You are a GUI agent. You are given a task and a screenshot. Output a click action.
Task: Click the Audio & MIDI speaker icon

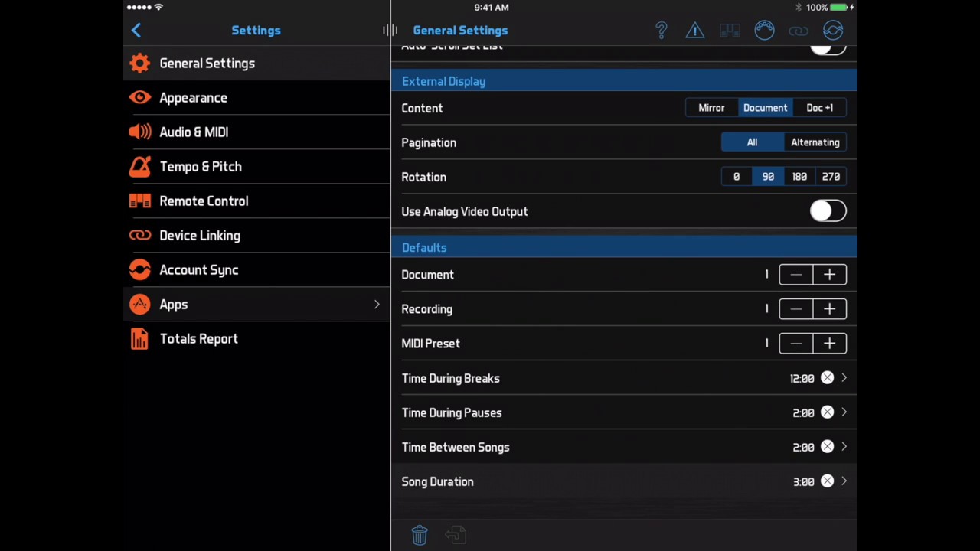140,132
